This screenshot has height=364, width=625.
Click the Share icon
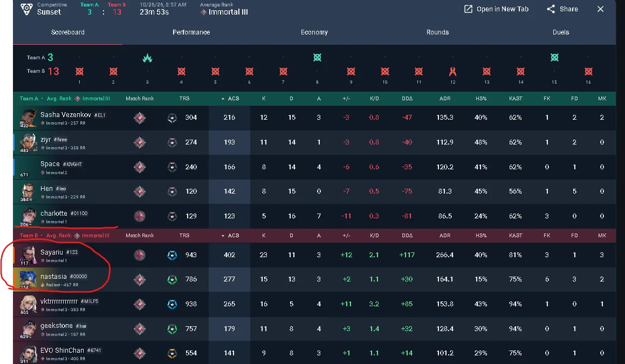pos(551,9)
